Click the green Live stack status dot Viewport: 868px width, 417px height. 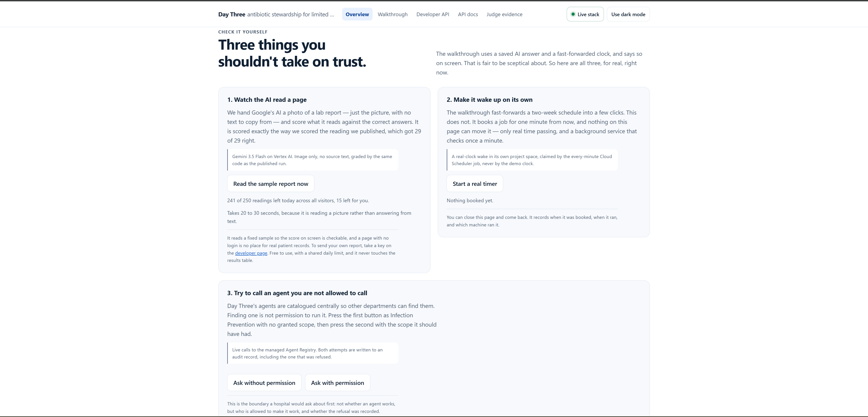tap(573, 14)
